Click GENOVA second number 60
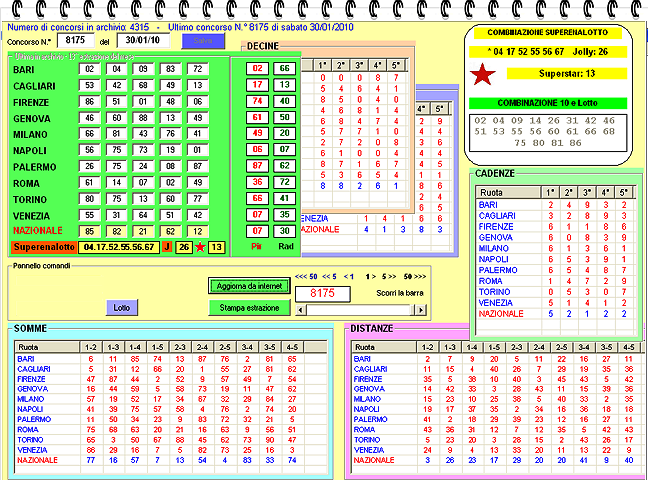 [x=117, y=118]
